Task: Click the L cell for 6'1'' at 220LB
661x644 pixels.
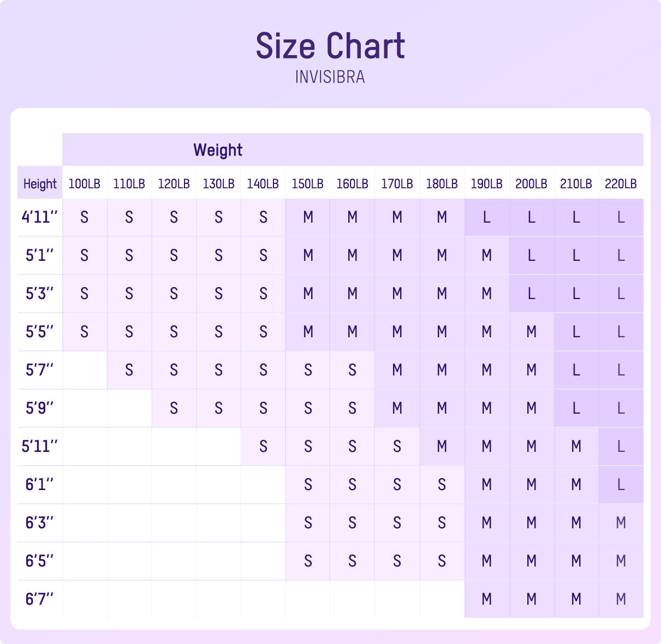Action: (x=621, y=485)
